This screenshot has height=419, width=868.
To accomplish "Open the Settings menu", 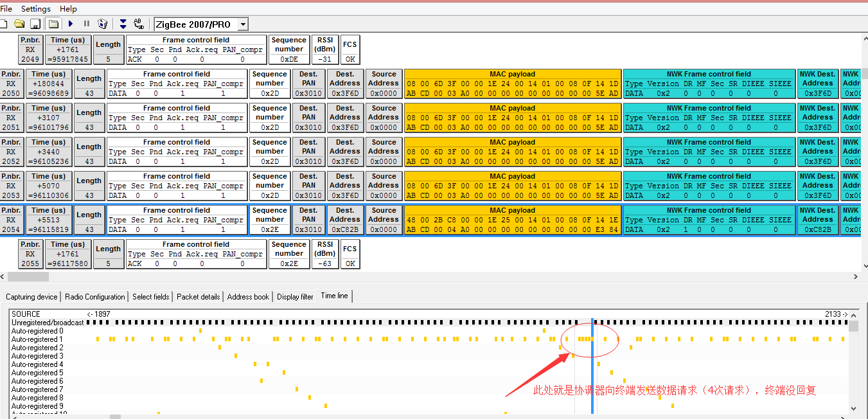I will (36, 9).
